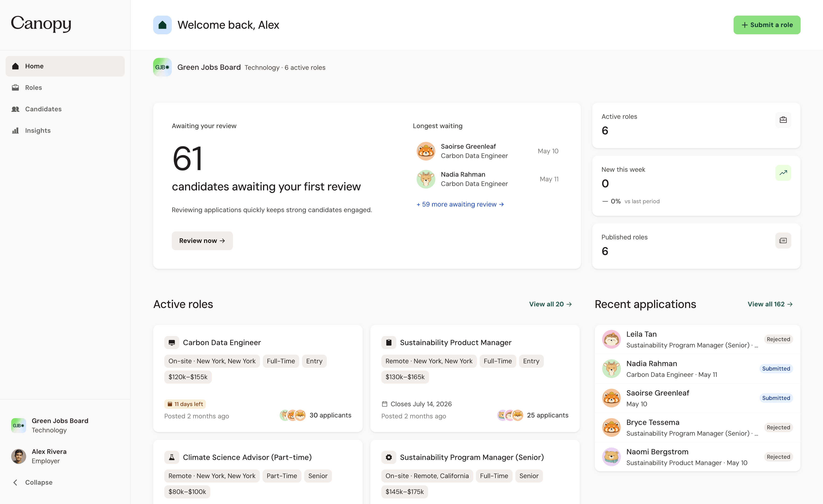Click Nadia Rahman's Submitted status badge

pos(776,369)
